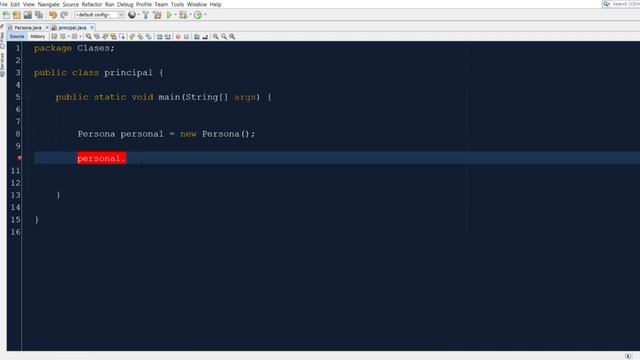Image resolution: width=640 pixels, height=360 pixels.
Task: Switch editor to Source view
Action: tap(17, 36)
